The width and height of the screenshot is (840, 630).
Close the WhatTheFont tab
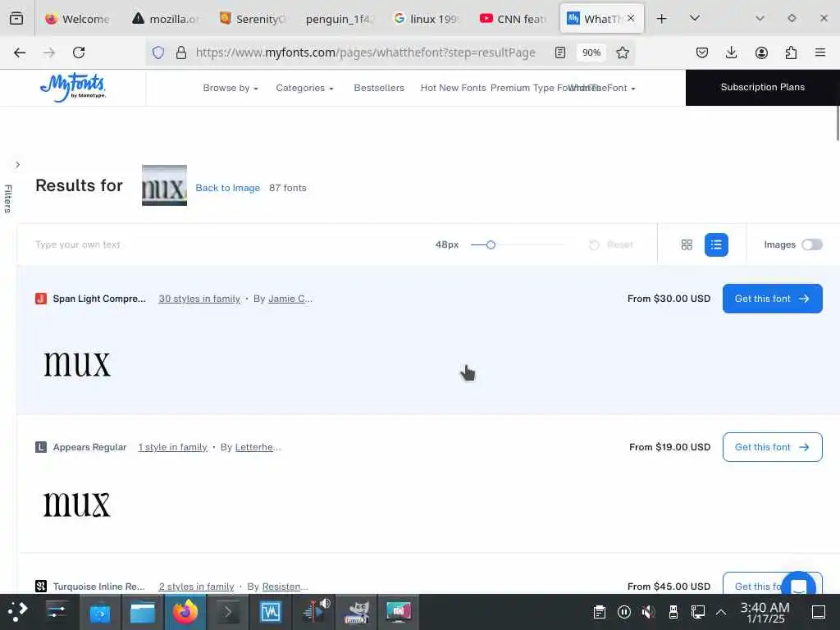coord(631,18)
